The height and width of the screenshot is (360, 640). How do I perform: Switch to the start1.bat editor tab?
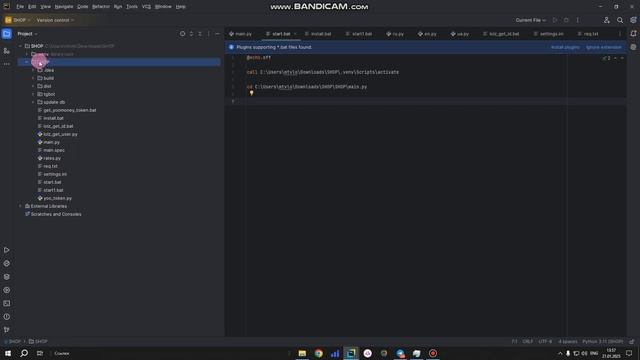[359, 34]
